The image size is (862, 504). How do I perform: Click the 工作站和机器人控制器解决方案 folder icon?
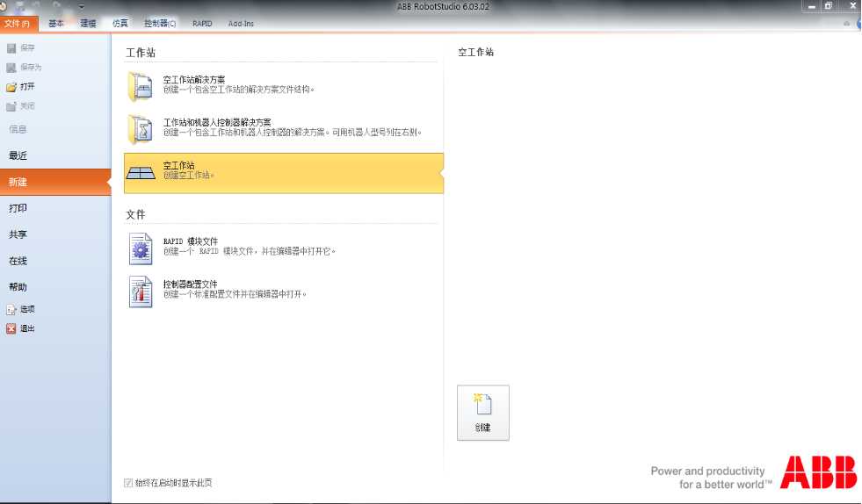pyautogui.click(x=140, y=129)
